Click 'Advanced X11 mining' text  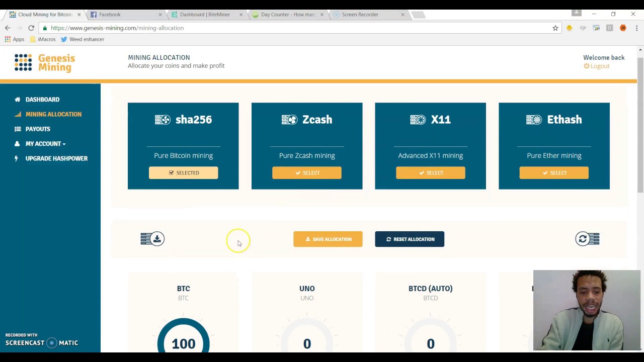pyautogui.click(x=430, y=156)
